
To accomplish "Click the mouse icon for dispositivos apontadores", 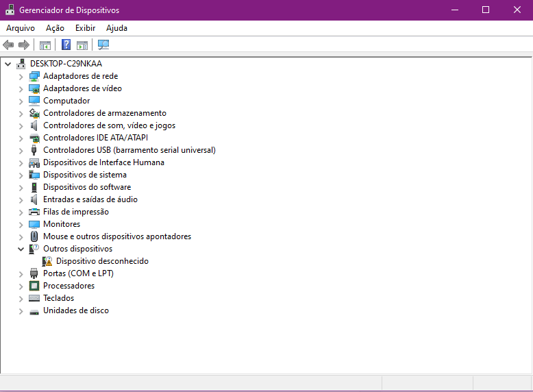I will tap(34, 236).
